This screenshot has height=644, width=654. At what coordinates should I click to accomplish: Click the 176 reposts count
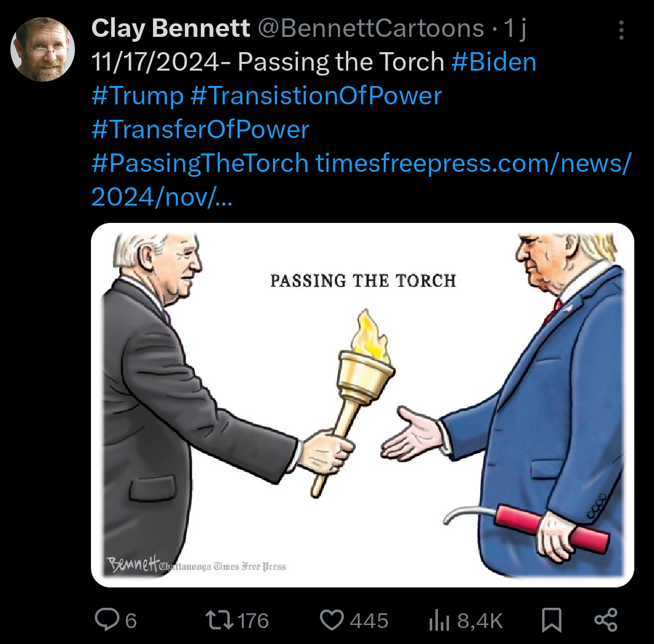[x=253, y=621]
